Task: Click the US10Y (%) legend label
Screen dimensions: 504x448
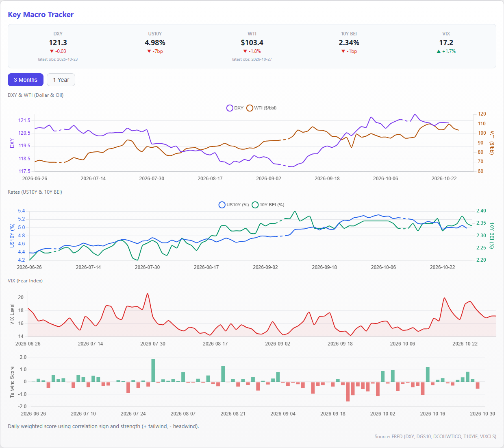Action: coord(237,205)
